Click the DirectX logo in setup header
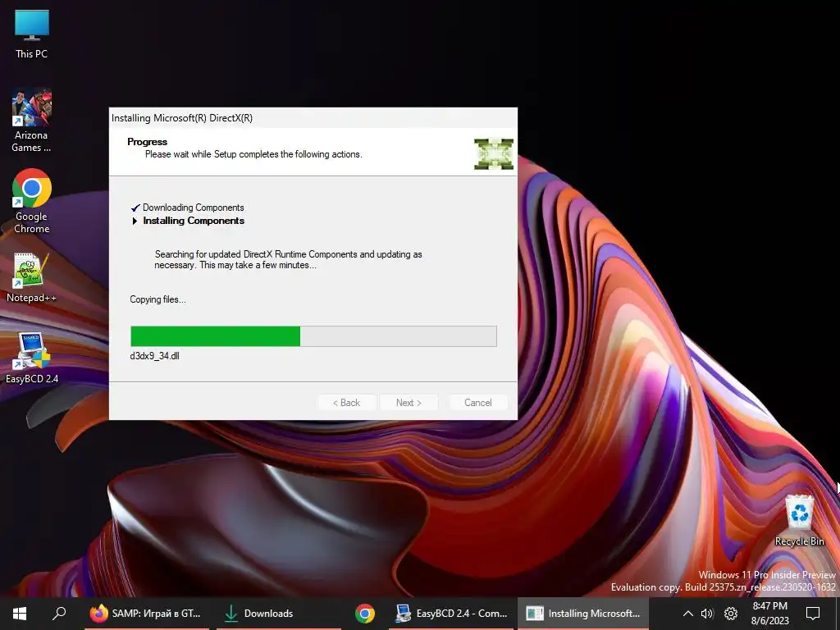Screen dimensions: 840x630 pos(494,153)
